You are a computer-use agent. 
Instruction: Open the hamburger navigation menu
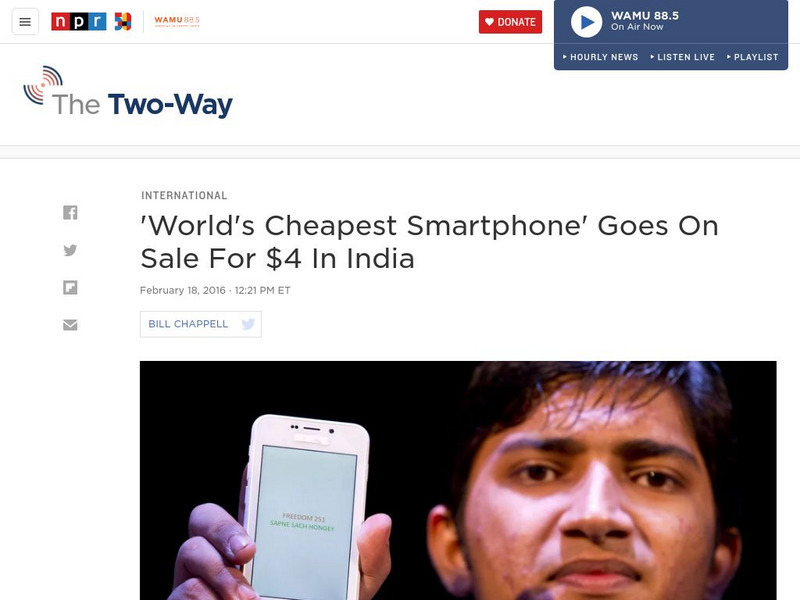click(25, 22)
